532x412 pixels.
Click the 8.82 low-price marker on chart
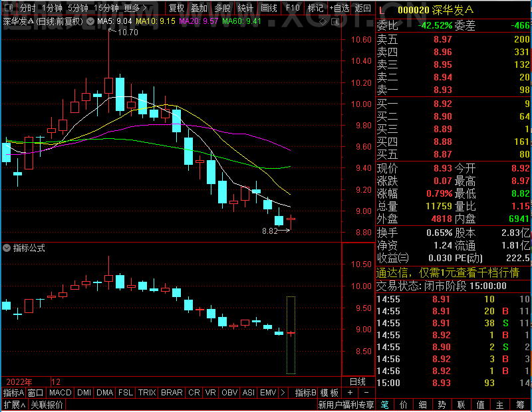pos(270,231)
